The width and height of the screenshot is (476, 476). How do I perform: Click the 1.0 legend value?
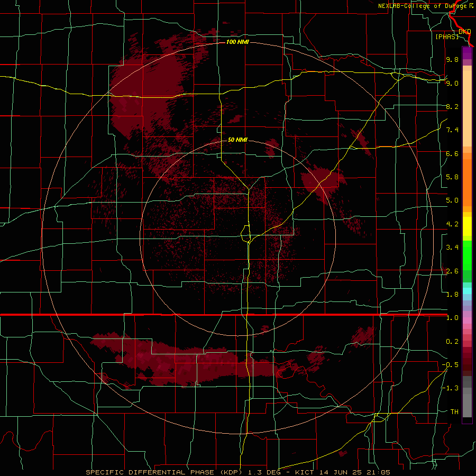click(452, 318)
